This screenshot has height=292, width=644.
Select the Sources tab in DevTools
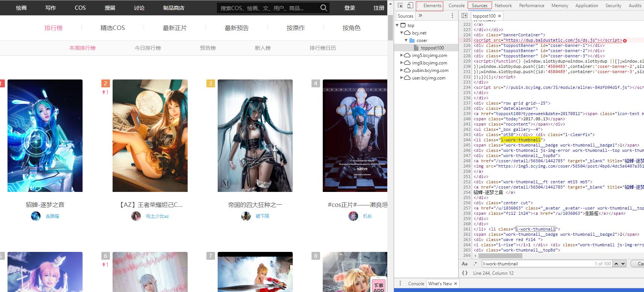tap(480, 6)
